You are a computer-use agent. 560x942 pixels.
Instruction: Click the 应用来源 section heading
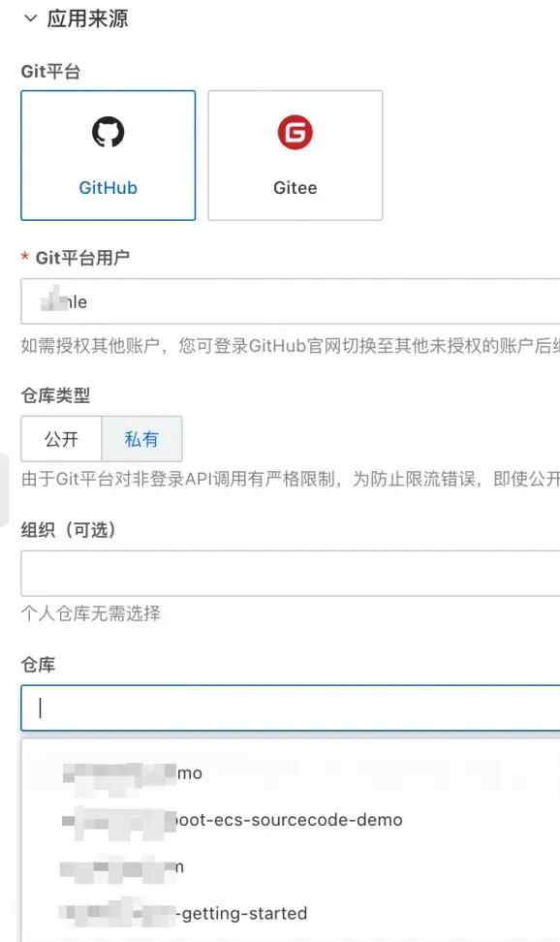click(x=88, y=18)
